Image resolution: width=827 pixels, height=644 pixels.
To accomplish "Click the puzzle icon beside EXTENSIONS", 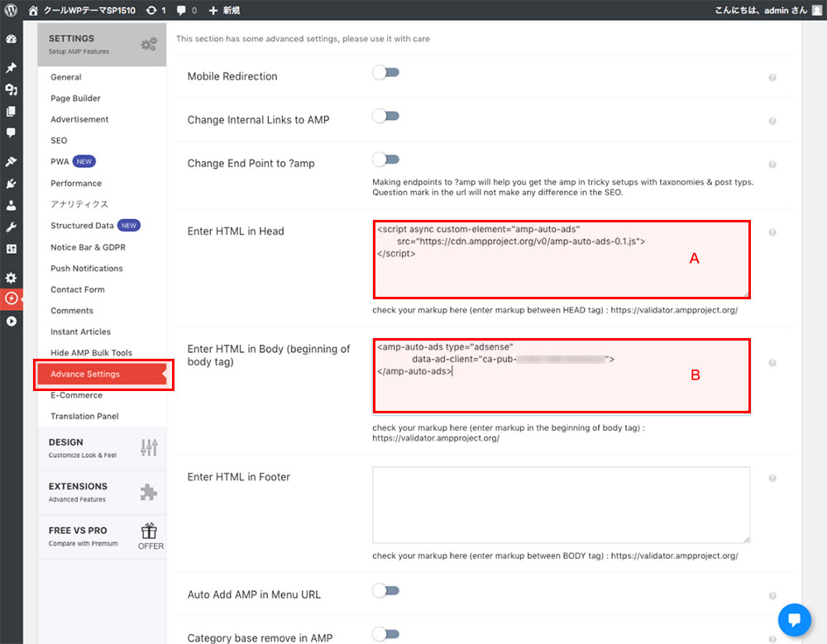I will pyautogui.click(x=149, y=492).
